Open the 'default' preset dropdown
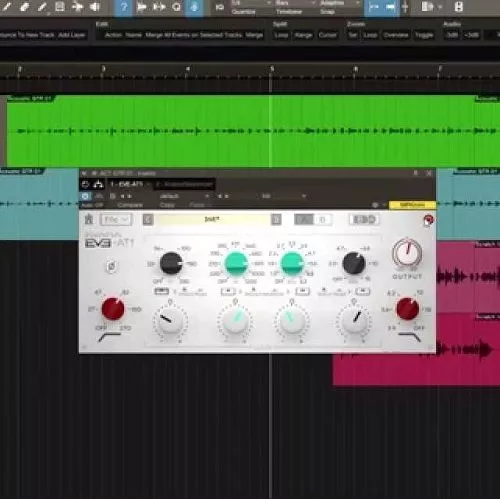Screen dimensions: 500x499 pos(184,196)
